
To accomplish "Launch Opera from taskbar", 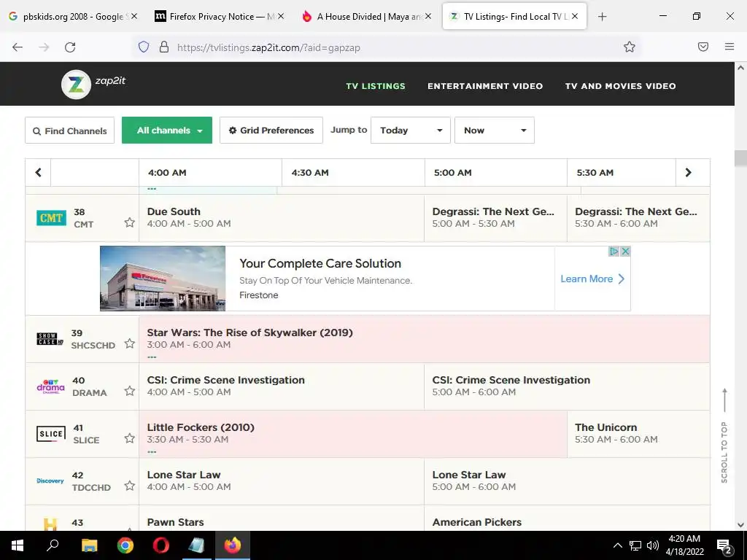I will pyautogui.click(x=161, y=545).
